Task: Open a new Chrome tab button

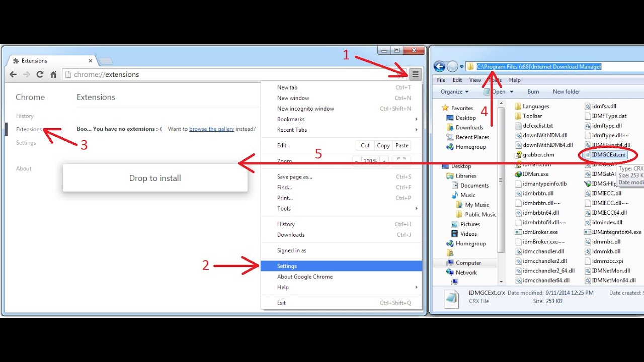Action: (106, 61)
